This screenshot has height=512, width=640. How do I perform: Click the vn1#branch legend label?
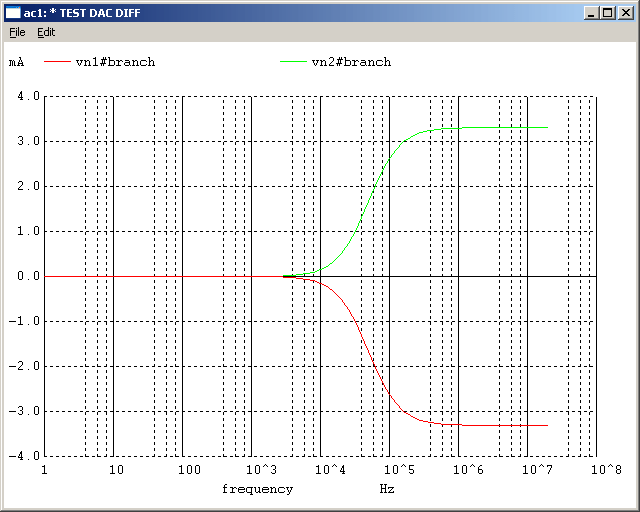(116, 62)
